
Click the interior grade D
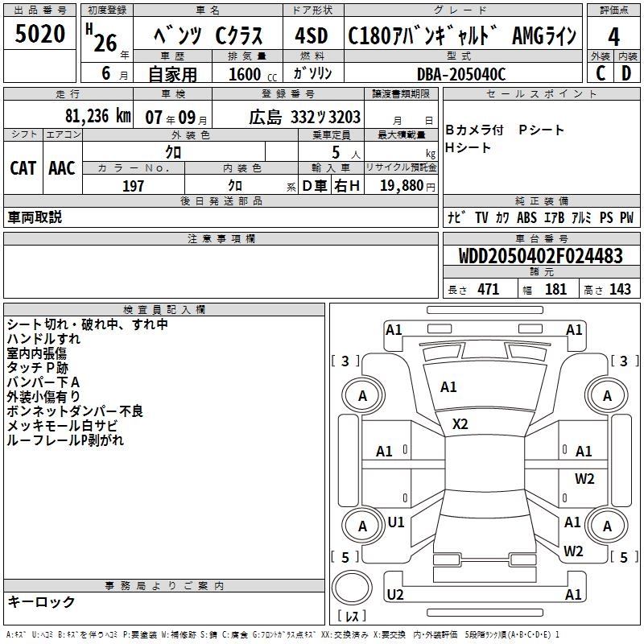(x=626, y=73)
